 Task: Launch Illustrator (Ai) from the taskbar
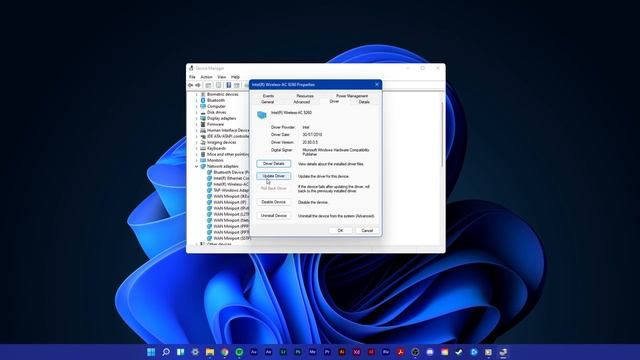point(342,352)
